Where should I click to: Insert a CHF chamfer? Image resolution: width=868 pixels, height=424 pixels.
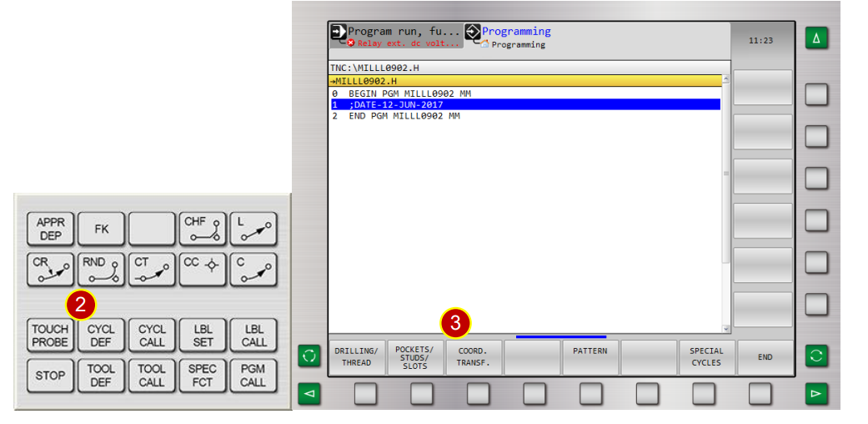coord(203,229)
